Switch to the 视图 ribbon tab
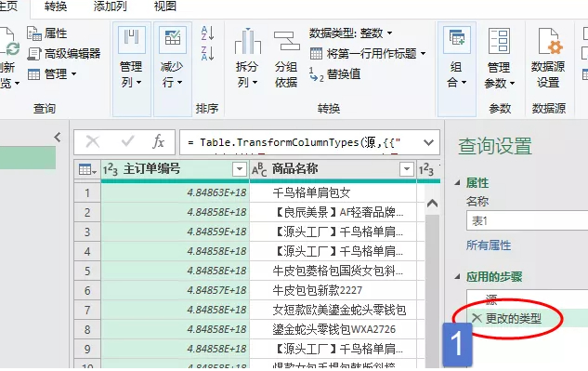588x371 pixels. pyautogui.click(x=164, y=7)
